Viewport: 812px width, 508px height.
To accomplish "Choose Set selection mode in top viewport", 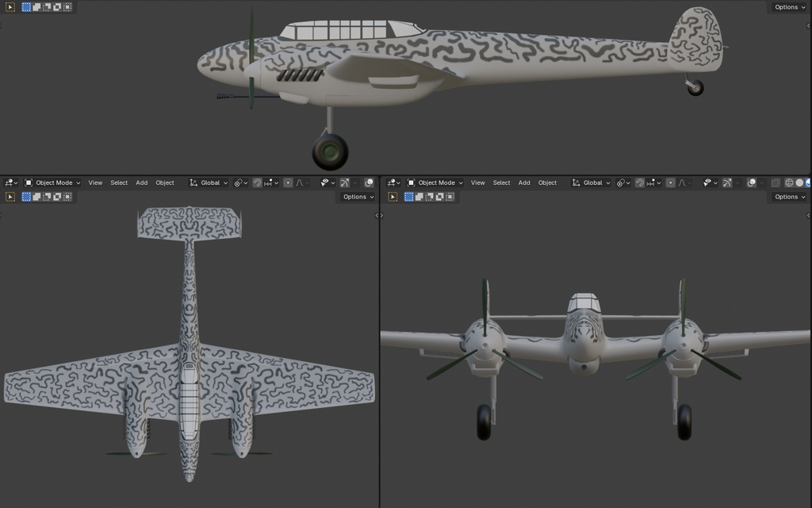I will pos(26,7).
